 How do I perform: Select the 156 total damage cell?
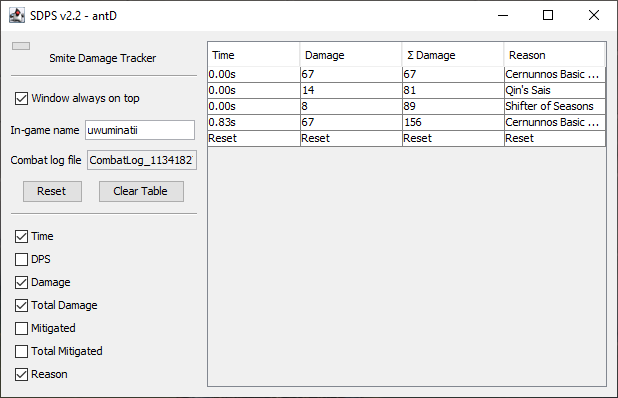(453, 122)
